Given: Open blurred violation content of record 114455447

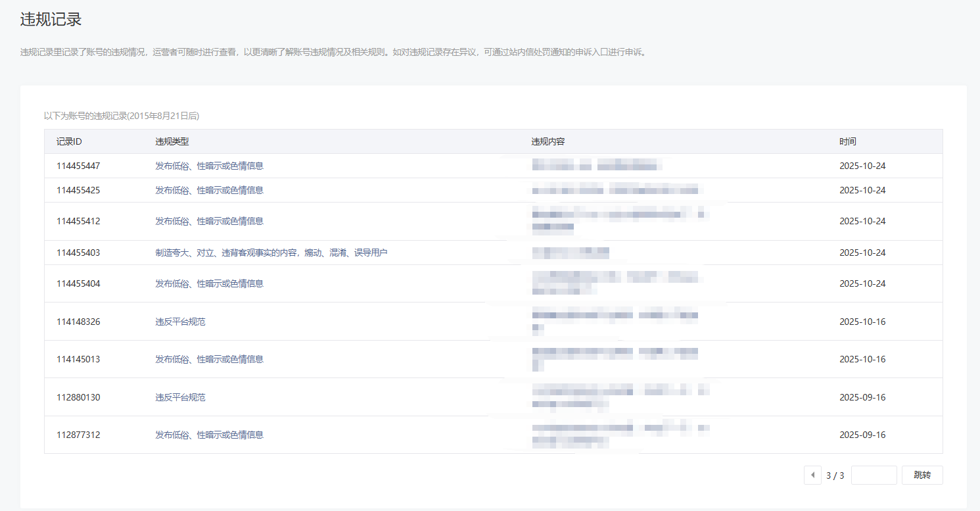Looking at the screenshot, I should tap(596, 165).
